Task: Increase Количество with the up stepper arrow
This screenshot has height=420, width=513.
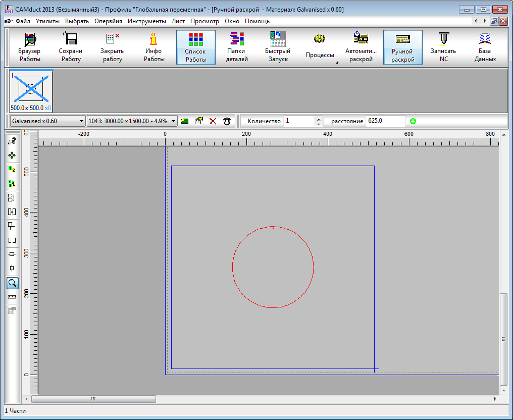Action: pyautogui.click(x=319, y=119)
